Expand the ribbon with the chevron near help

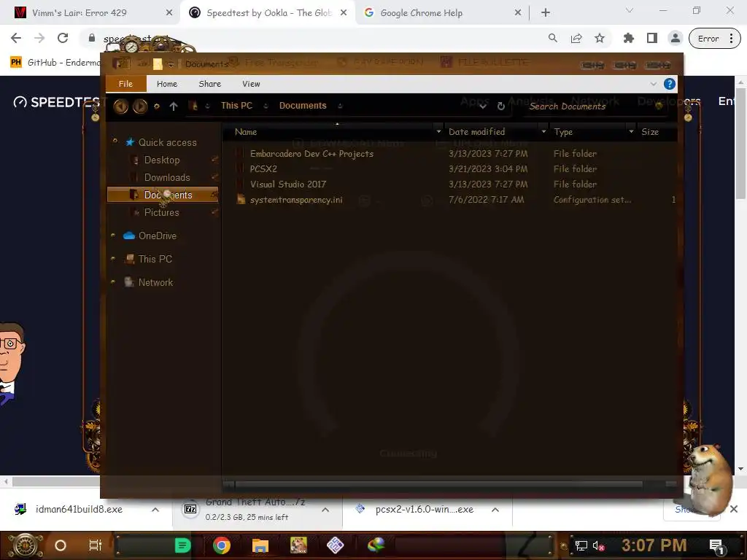pos(653,85)
